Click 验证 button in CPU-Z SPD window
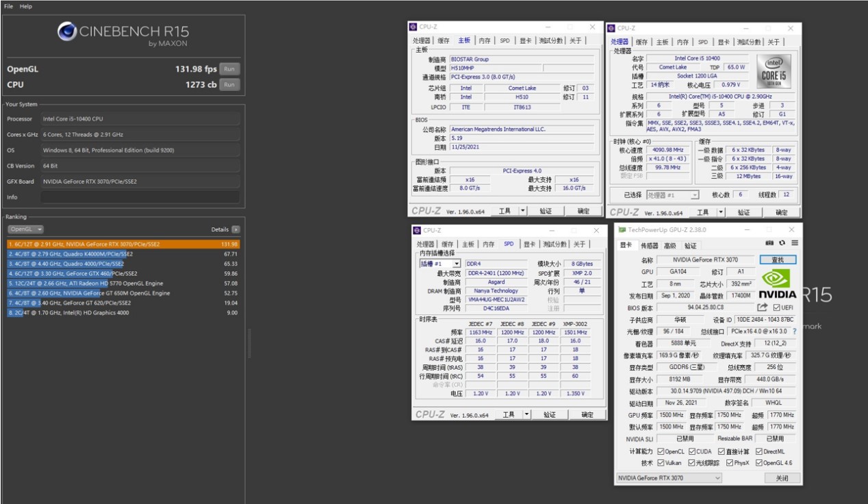Screen dimensions: 868x504 pyautogui.click(x=550, y=414)
